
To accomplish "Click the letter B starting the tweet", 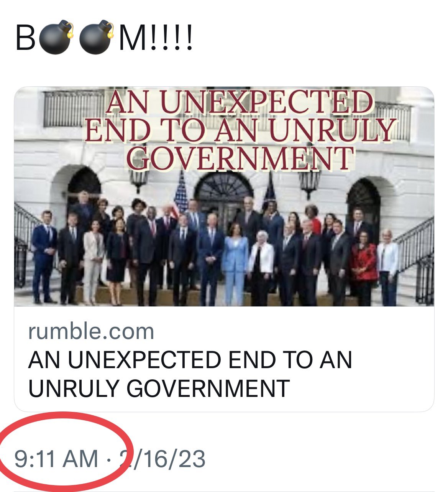I will tap(25, 38).
